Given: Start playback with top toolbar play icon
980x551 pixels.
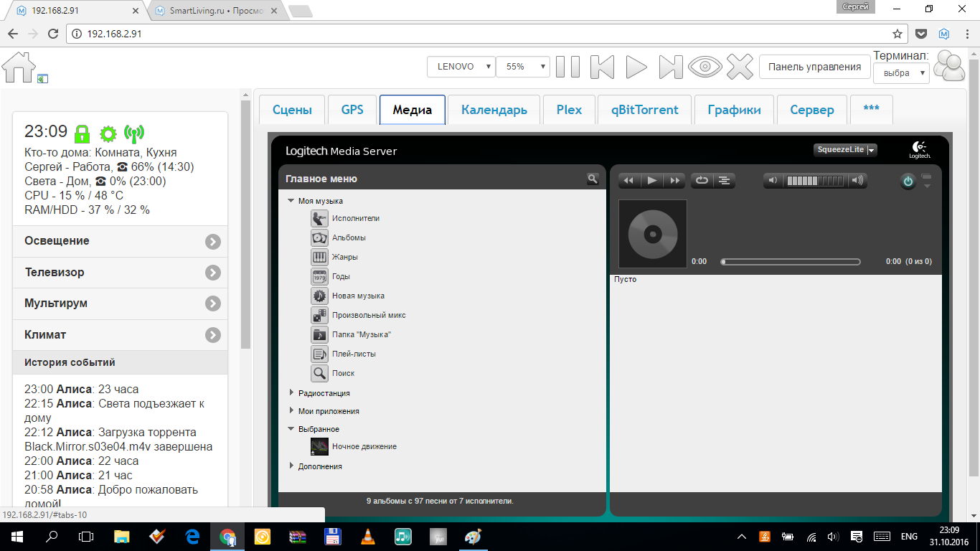Looking at the screenshot, I should pyautogui.click(x=636, y=67).
